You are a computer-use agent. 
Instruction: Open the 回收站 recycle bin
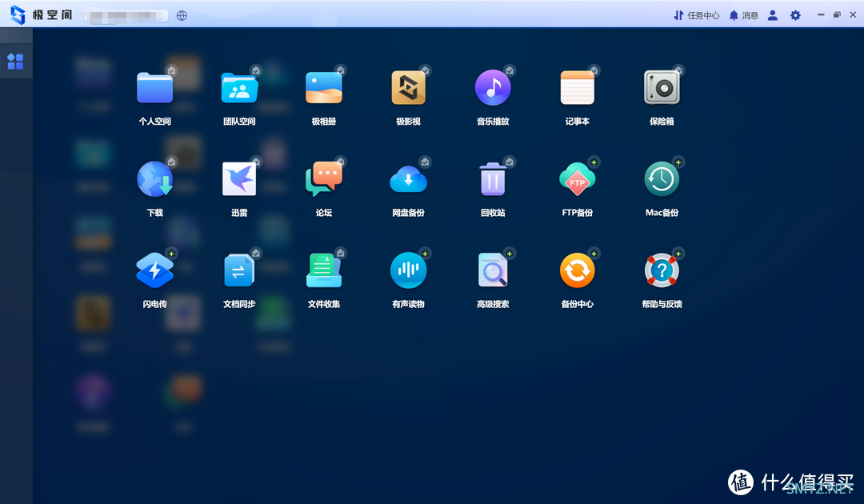point(493,179)
